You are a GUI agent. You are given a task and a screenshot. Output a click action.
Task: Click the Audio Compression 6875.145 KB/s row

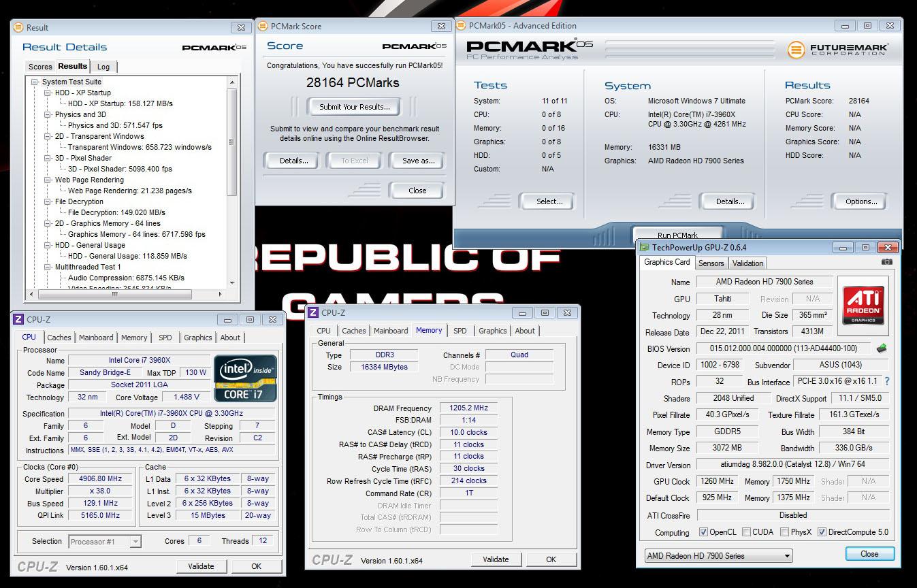point(126,278)
